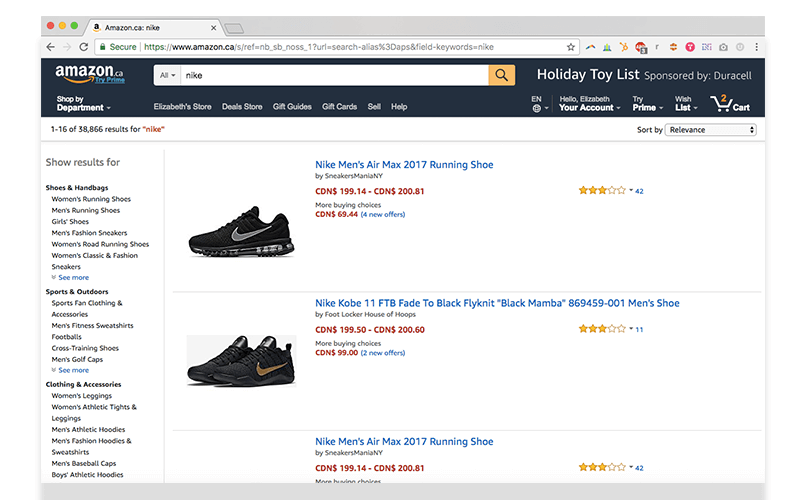Click the Kobe 11 shoe image
Screen dimensions: 800x500
[x=241, y=361]
